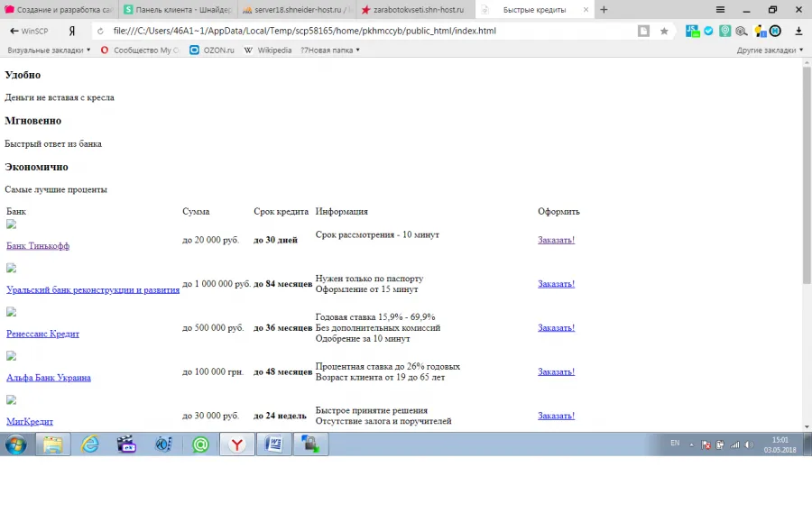Switch to Создание и разработка tab
812x513 pixels.
(59, 9)
